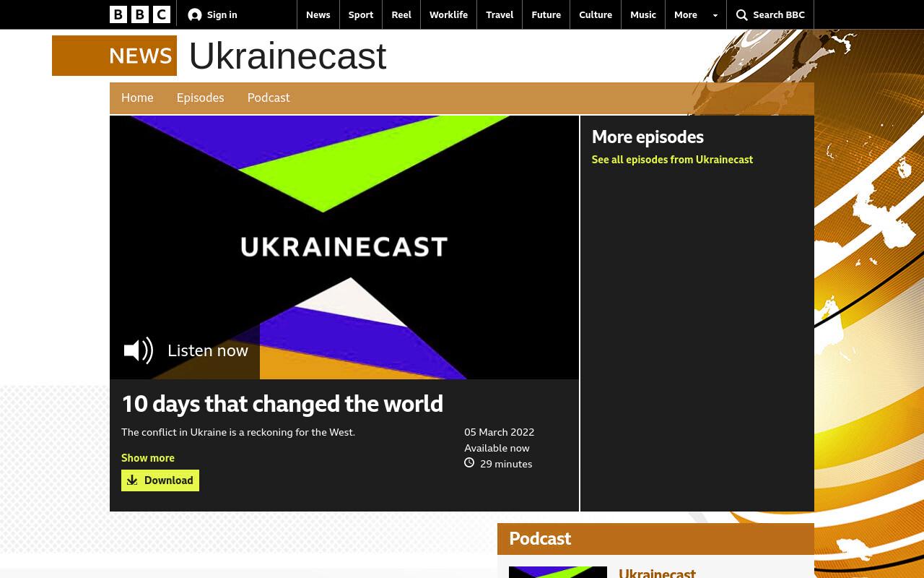924x578 pixels.
Task: See all episodes from Ukrainecast
Action: pyautogui.click(x=672, y=160)
